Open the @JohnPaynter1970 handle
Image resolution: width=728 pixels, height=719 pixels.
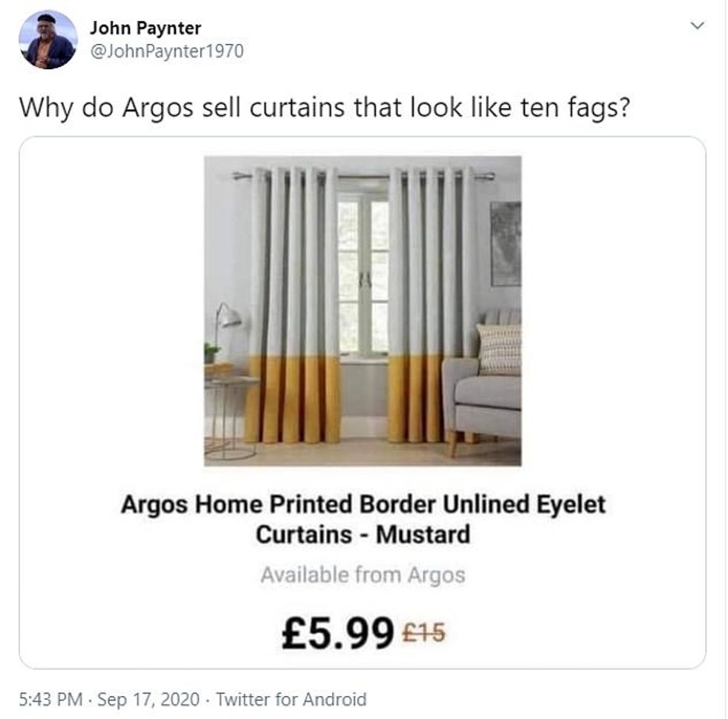click(x=166, y=51)
